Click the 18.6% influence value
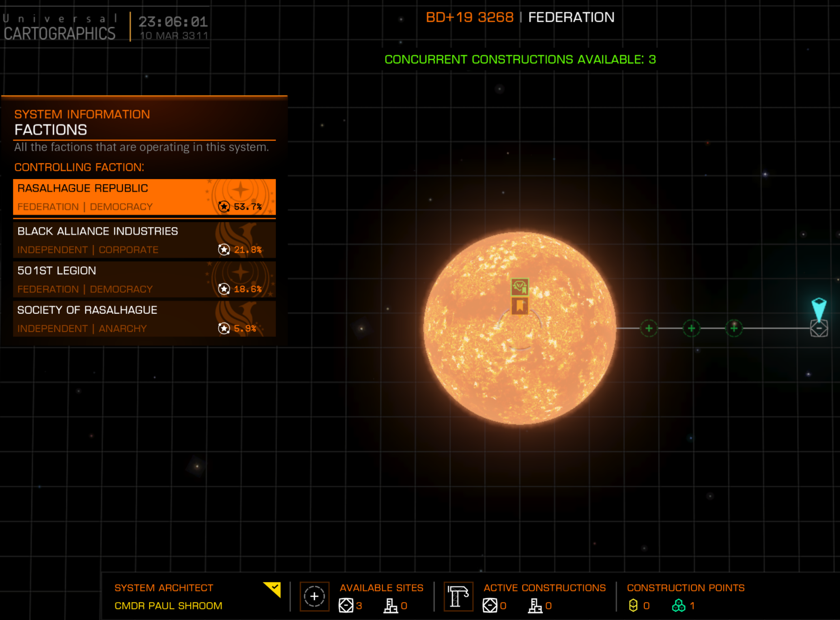The image size is (840, 620). (248, 289)
